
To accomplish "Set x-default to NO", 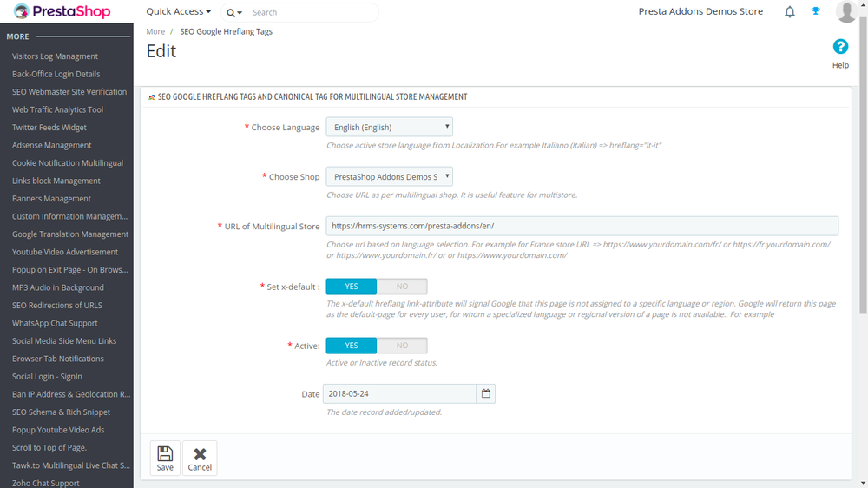I will [402, 287].
